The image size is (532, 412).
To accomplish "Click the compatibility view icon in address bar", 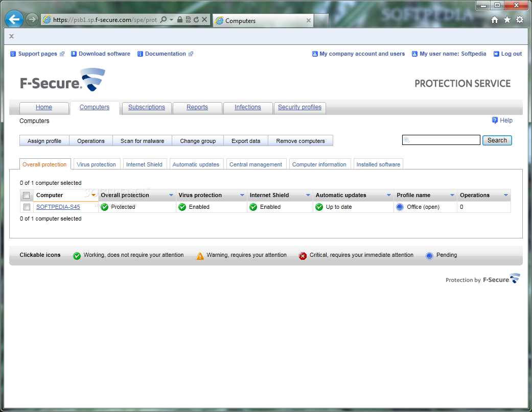I will pyautogui.click(x=188, y=19).
